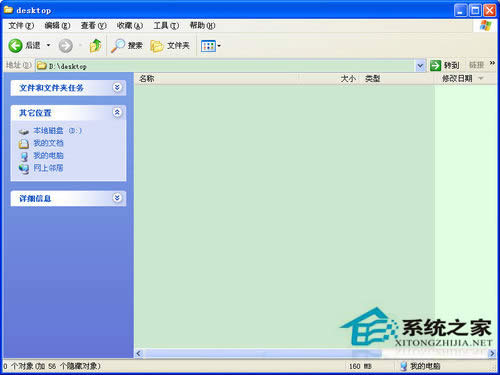Open the Views icon dropdown in toolbar

211,46
